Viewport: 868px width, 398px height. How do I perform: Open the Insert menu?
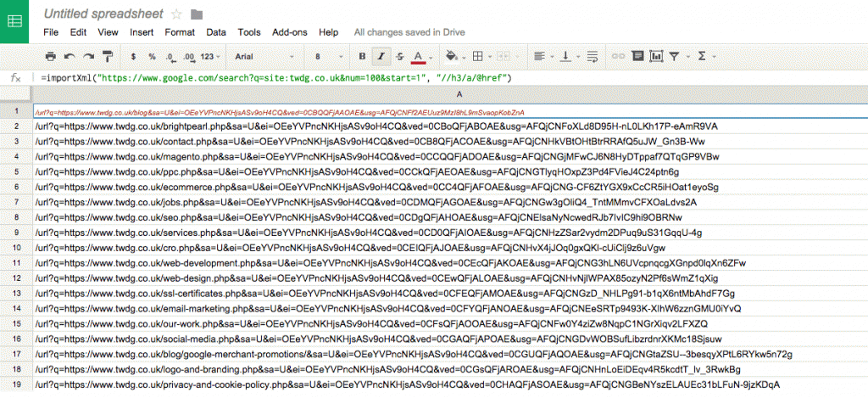[x=142, y=33]
